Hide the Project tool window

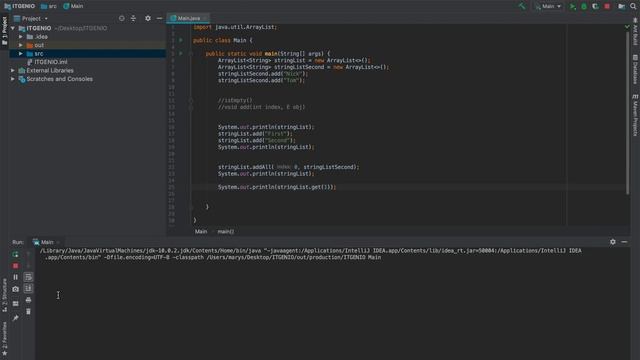159,18
